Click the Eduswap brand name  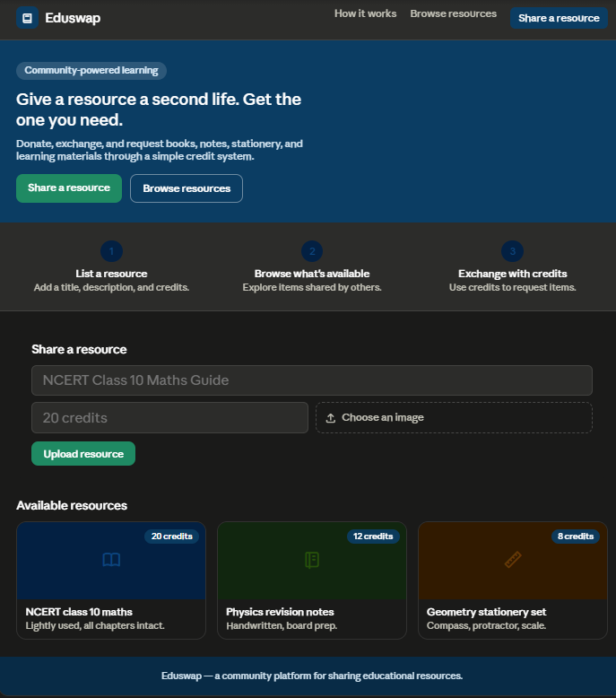click(x=73, y=18)
